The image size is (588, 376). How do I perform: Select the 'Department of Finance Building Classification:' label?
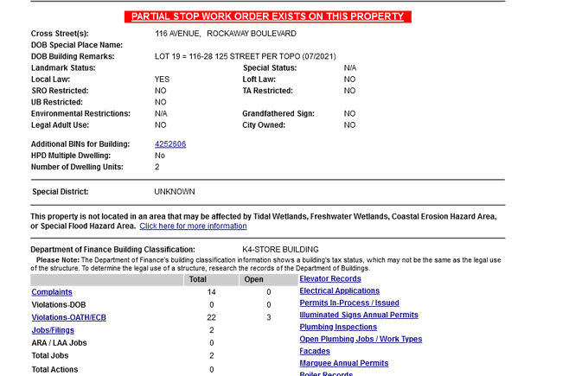tap(113, 250)
